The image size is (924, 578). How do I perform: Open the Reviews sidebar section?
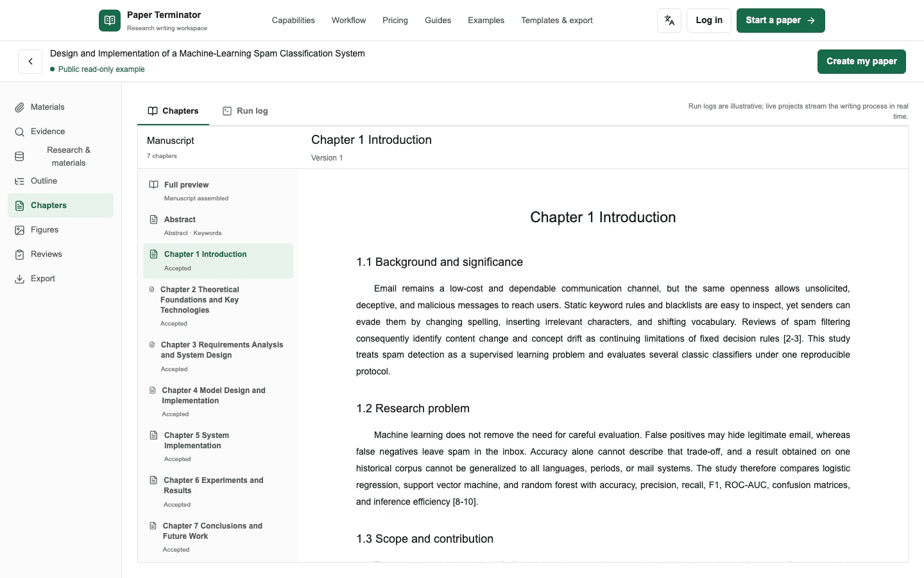click(61, 254)
